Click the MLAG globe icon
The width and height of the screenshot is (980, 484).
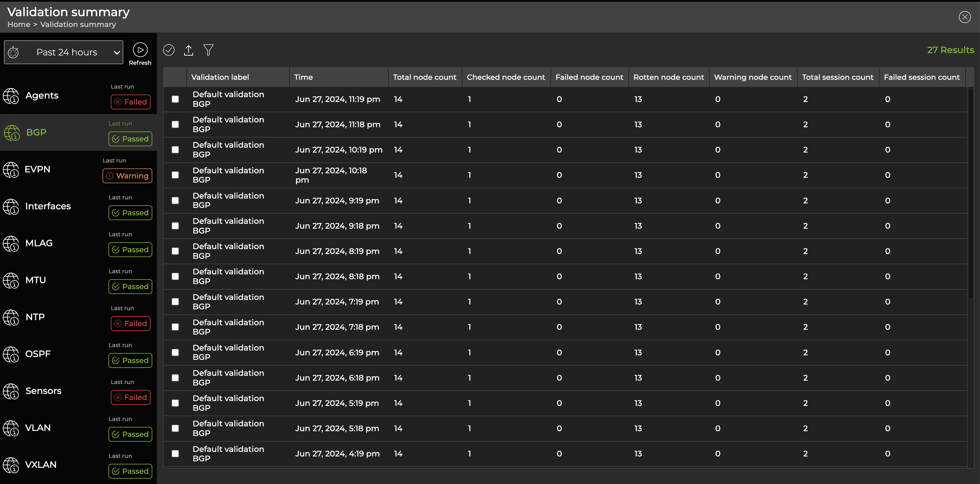[x=10, y=244]
